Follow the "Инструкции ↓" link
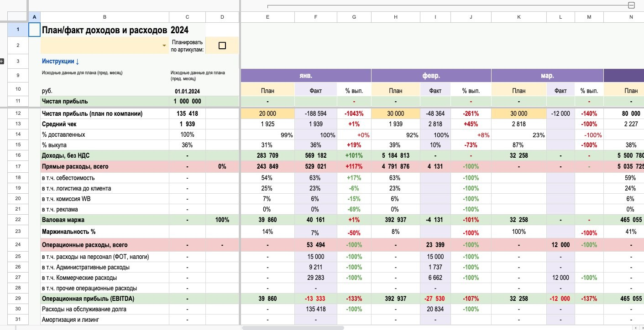Image resolution: width=644 pixels, height=330 pixels. 61,61
